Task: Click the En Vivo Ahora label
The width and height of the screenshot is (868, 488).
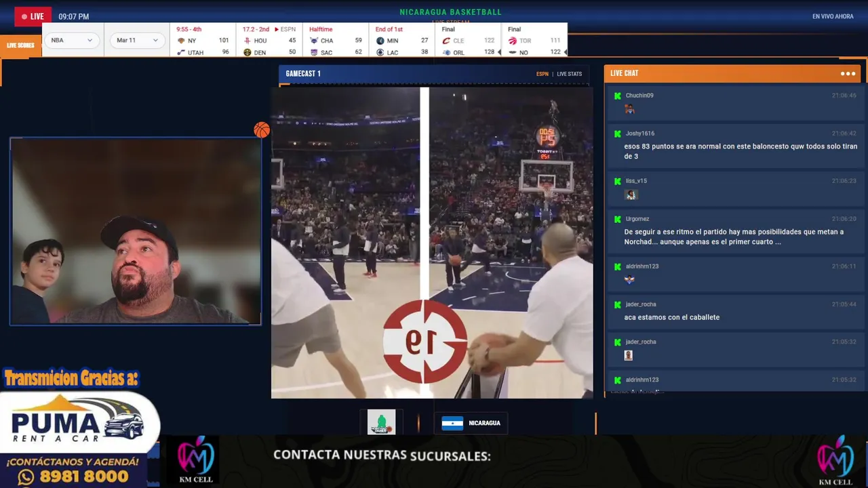Action: click(833, 16)
